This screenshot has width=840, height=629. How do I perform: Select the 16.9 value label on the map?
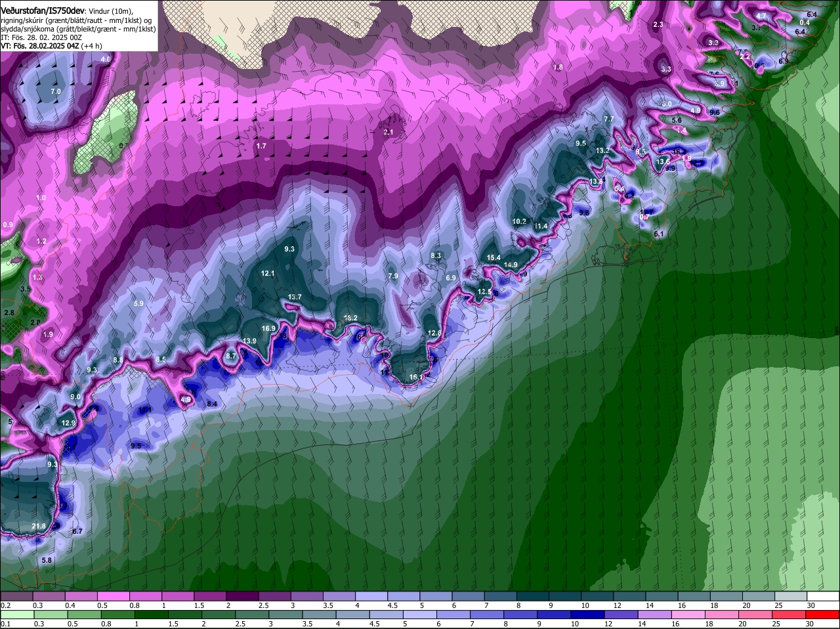coord(268,329)
